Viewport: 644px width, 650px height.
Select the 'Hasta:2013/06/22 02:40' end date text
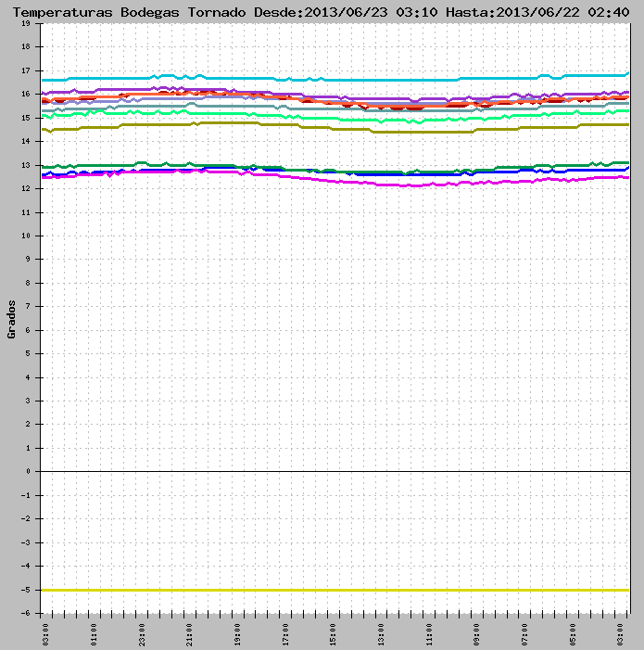537,12
